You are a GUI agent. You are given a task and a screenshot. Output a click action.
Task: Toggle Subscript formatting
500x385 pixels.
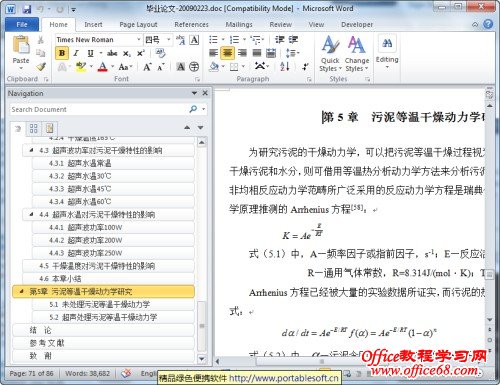[x=127, y=53]
